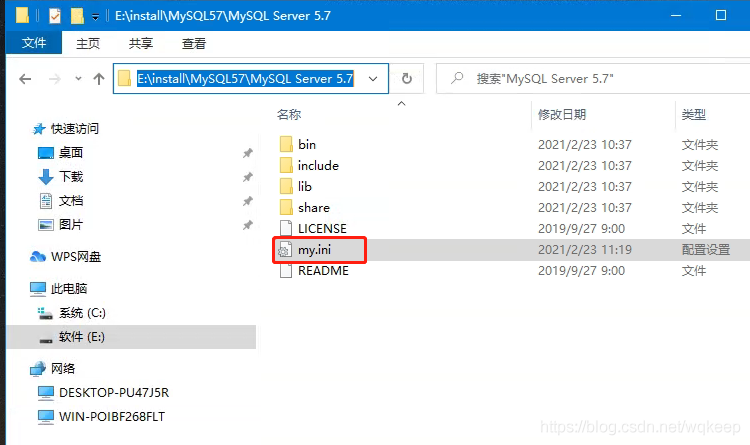This screenshot has height=445, width=750.
Task: Click the README file icon
Action: tap(286, 271)
